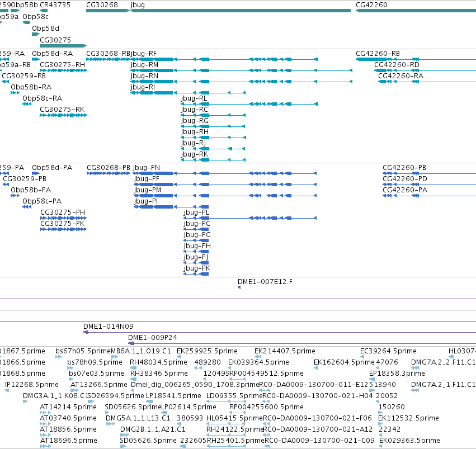Open the Obp58c-PA protein label
Screen dimensions: 476x449
(42, 201)
